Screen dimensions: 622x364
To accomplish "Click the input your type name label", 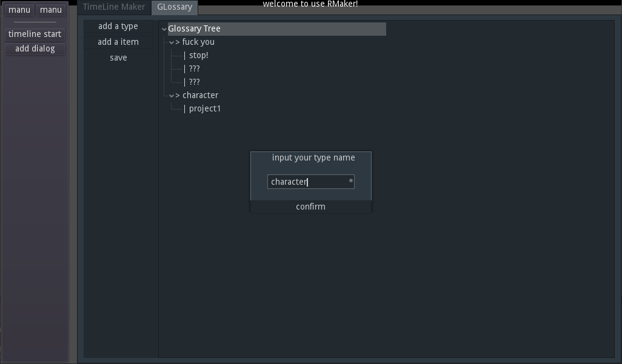I will tap(313, 158).
